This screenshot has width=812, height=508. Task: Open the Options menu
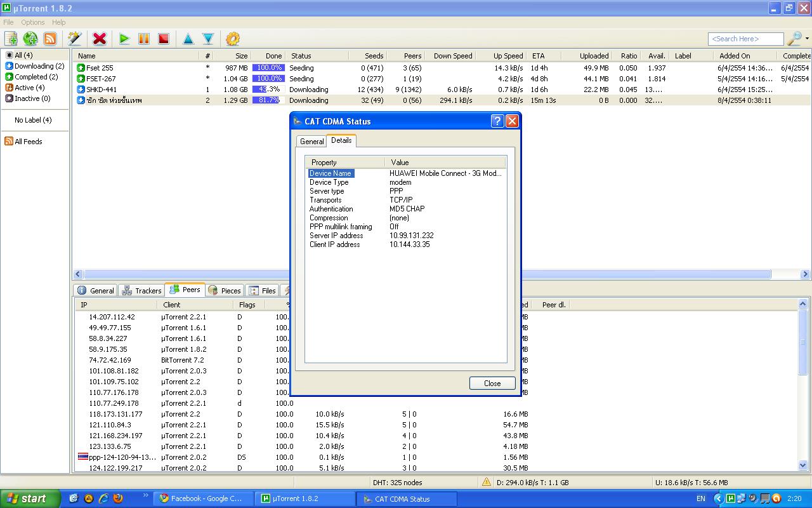coord(33,22)
